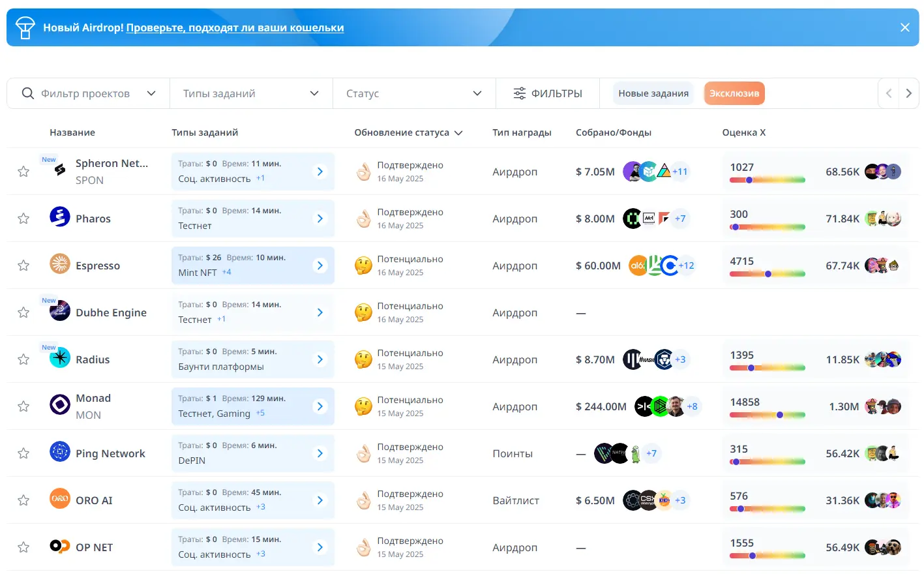Star the Dubhe Engine project
924x574 pixels.
[x=23, y=312]
